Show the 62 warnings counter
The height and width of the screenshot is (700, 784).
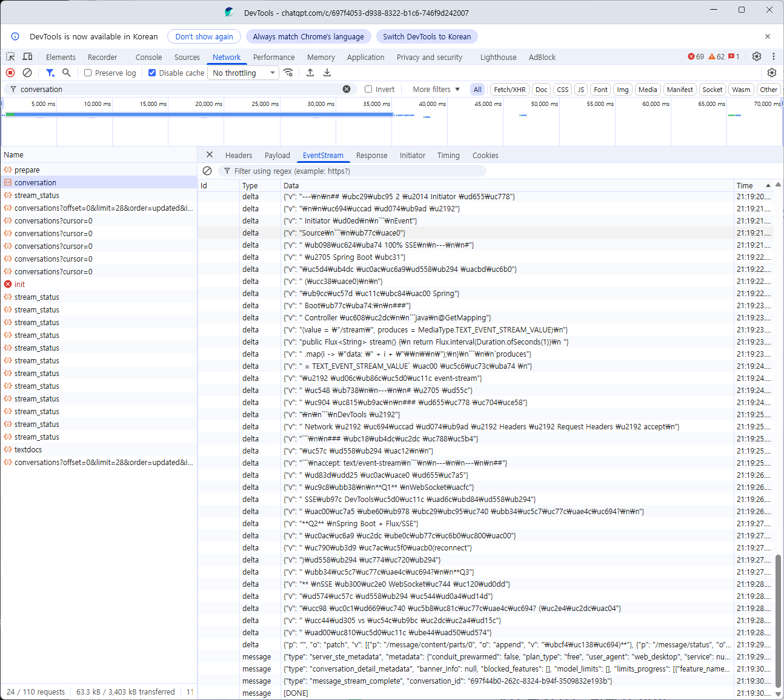(716, 57)
